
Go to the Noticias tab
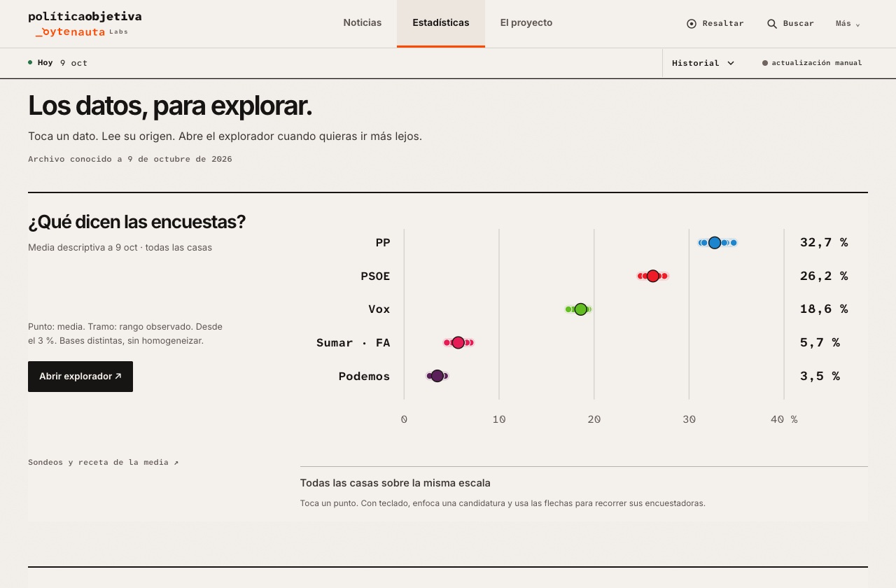(x=363, y=23)
